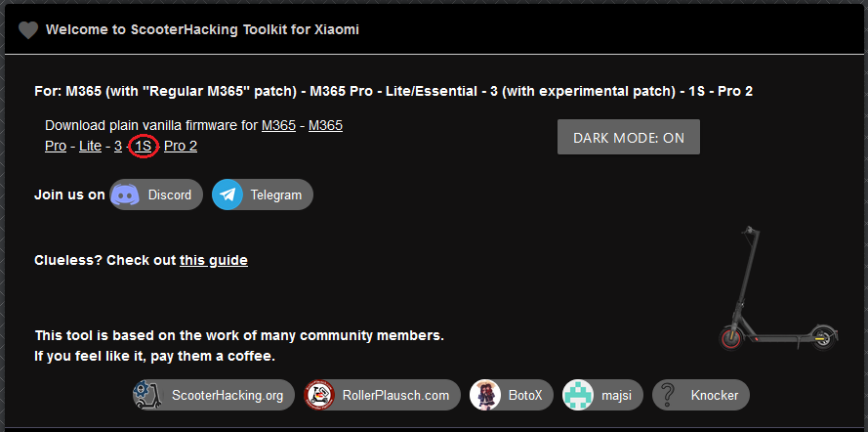This screenshot has height=432, width=868.
Task: Click the Discord logo icon
Action: [125, 194]
